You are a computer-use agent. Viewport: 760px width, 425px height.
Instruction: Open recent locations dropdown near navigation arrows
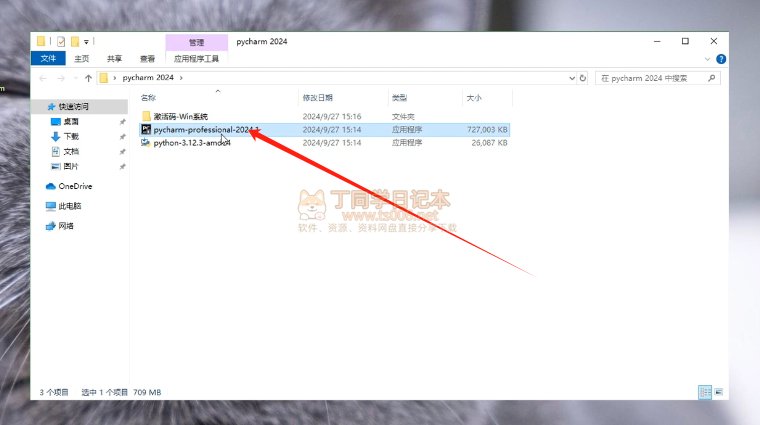[76, 78]
